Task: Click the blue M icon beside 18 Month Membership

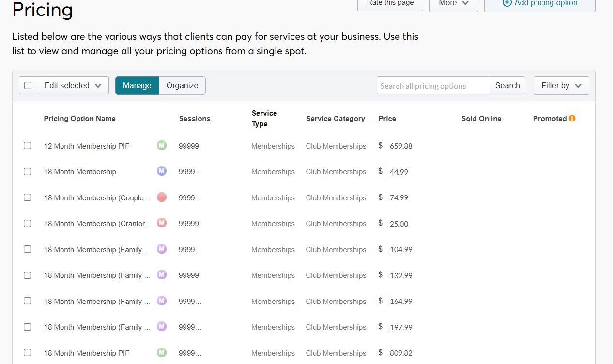Action: (x=162, y=171)
